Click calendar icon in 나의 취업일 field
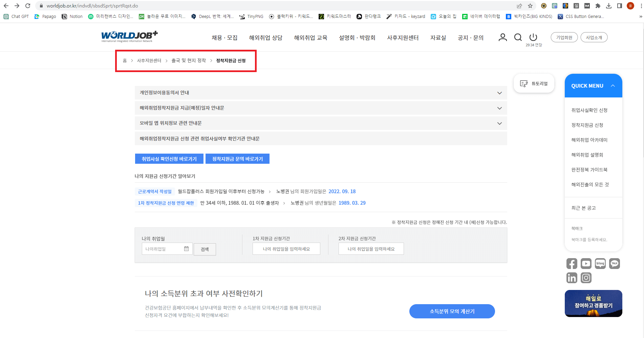This screenshot has width=644, height=338. coord(186,248)
